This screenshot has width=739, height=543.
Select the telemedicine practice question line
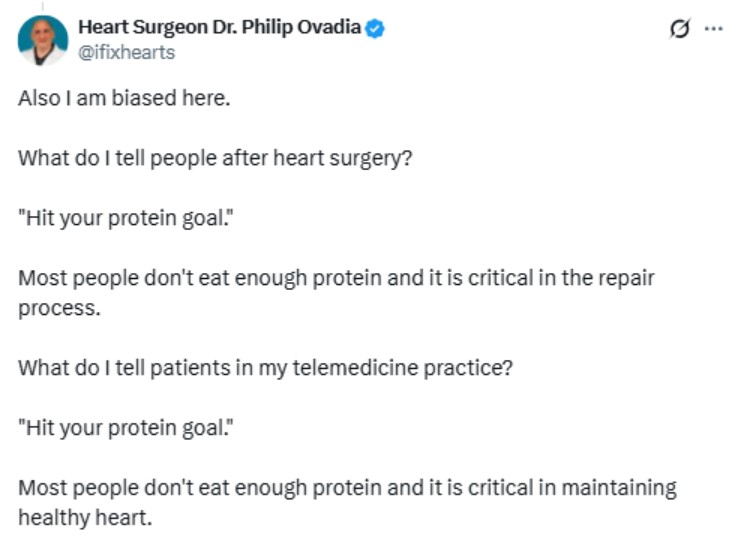[265, 366]
